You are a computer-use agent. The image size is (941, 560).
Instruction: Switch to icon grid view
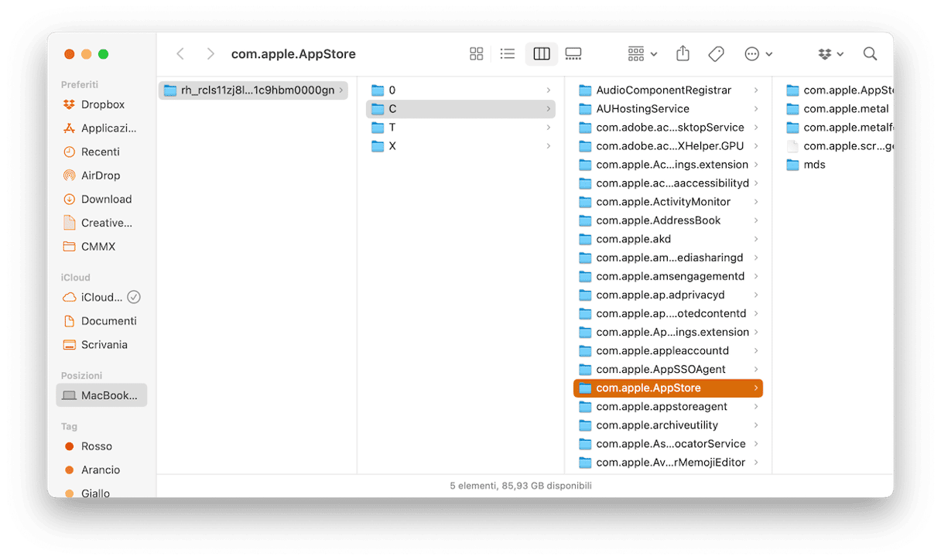pos(477,54)
